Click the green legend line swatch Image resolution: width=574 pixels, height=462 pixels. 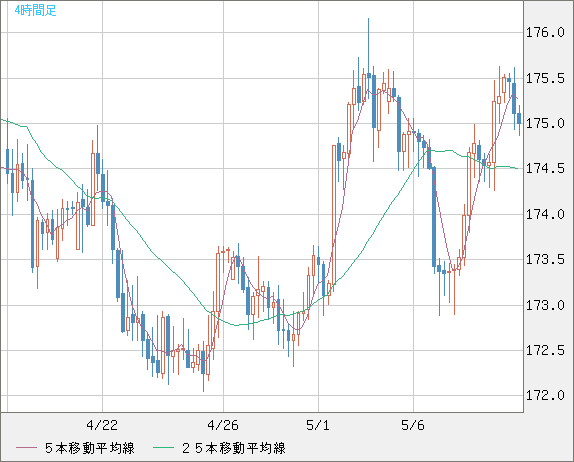[163, 448]
